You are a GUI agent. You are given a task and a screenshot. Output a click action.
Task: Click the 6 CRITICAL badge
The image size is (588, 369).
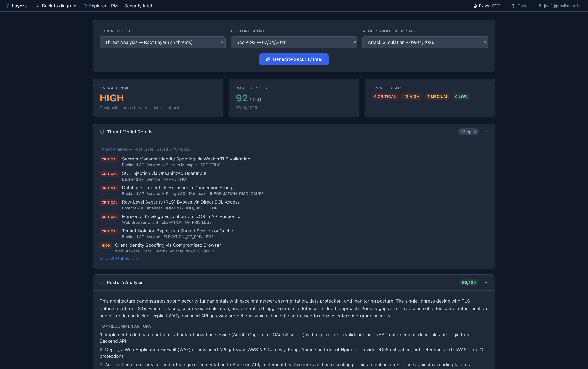click(385, 97)
